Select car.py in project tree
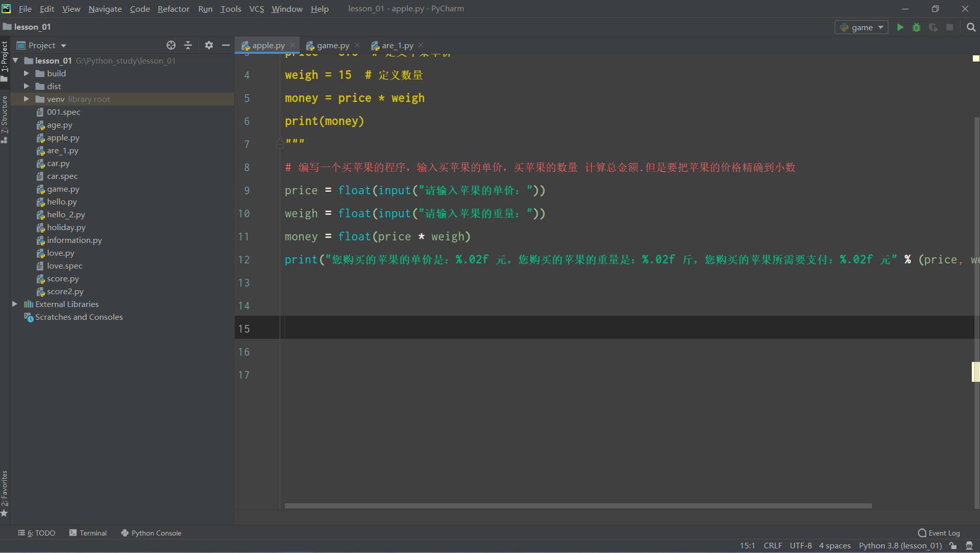980x553 pixels. [x=58, y=163]
